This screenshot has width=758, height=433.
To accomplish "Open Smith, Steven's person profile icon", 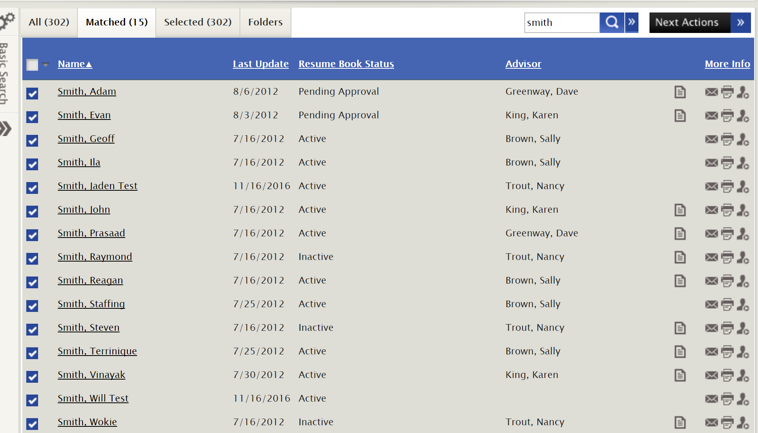I will 743,328.
